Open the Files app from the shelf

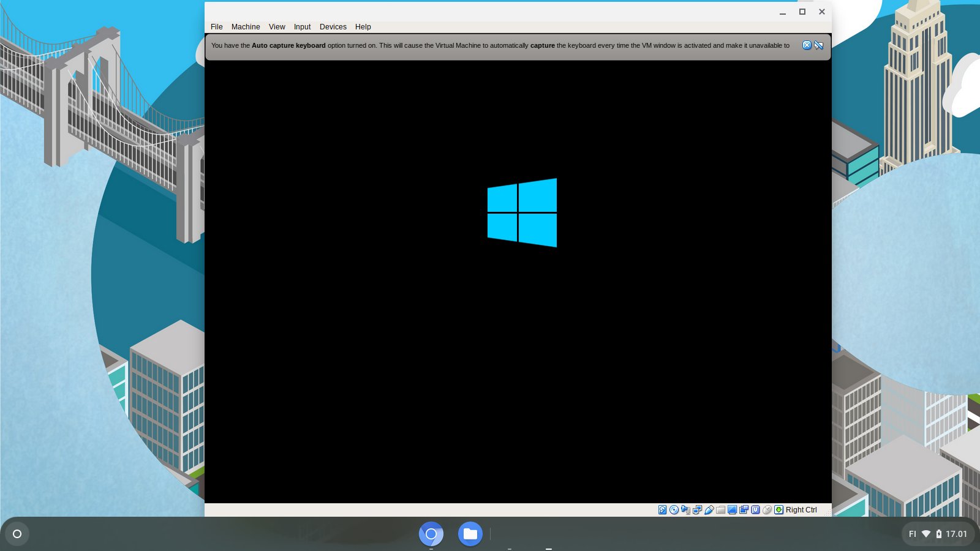(470, 534)
